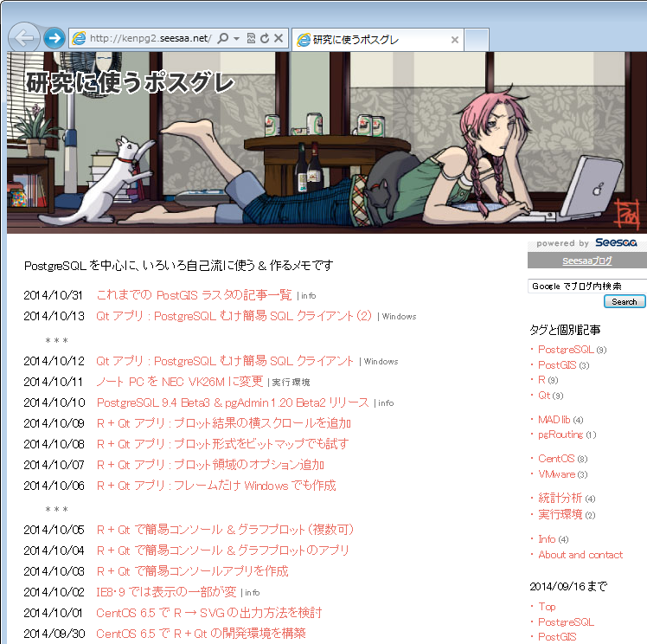This screenshot has width=647, height=644.
Task: Click the Internet Explorer page icon in address bar
Action: tap(79, 38)
